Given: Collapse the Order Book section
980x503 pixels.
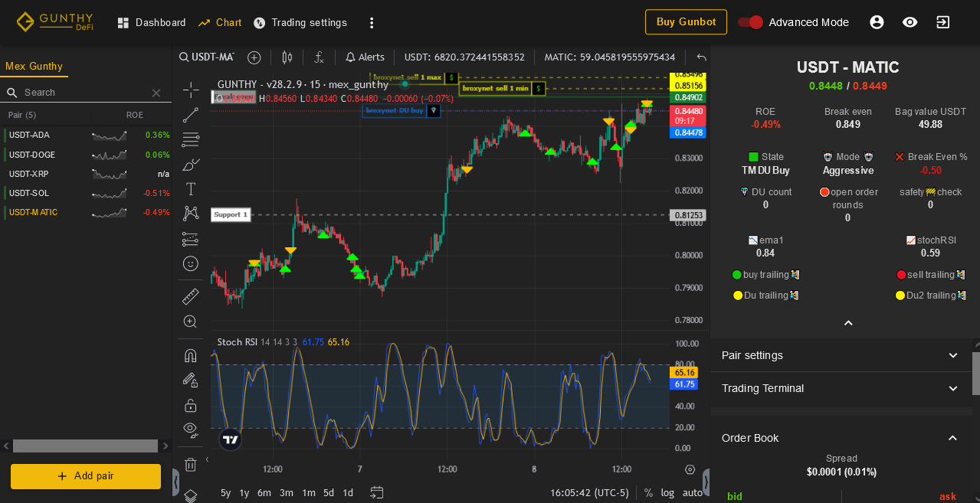Looking at the screenshot, I should [x=841, y=438].
